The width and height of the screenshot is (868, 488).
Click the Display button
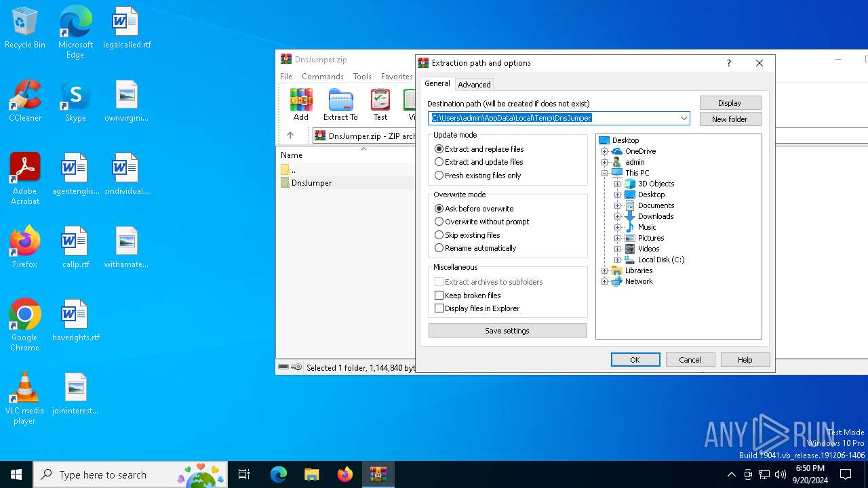[730, 103]
